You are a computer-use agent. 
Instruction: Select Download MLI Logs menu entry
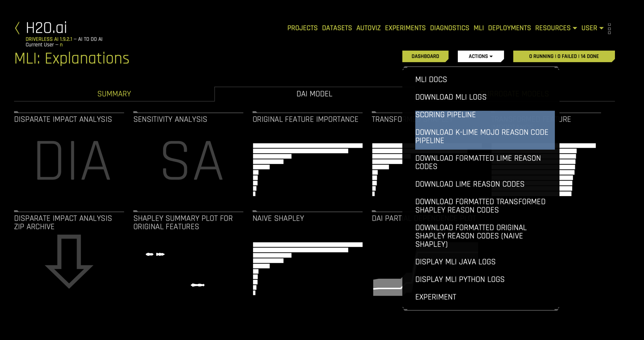451,97
